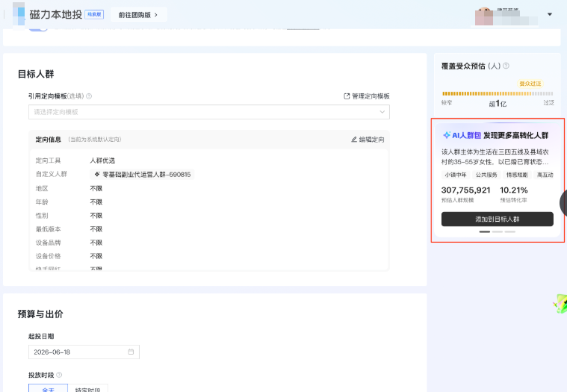Screen dimensions: 567x392
Task: Click the 人群优选 targeting tool value
Action: (x=102, y=161)
